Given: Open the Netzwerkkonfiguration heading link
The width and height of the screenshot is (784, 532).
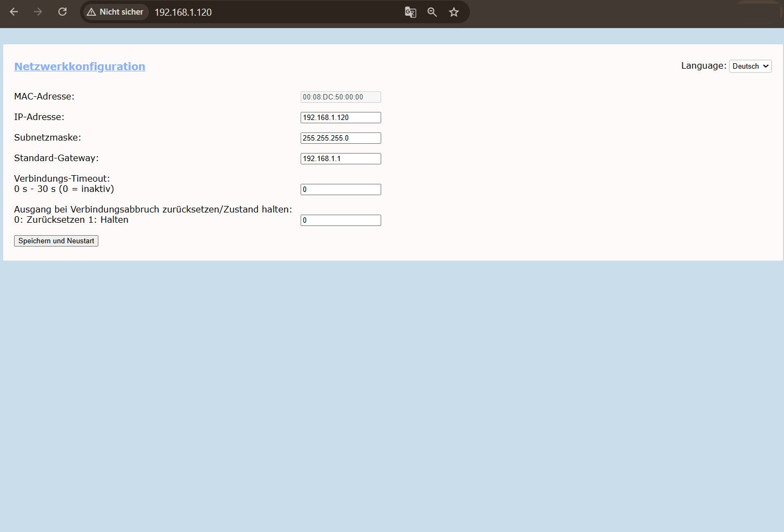Looking at the screenshot, I should [x=79, y=66].
